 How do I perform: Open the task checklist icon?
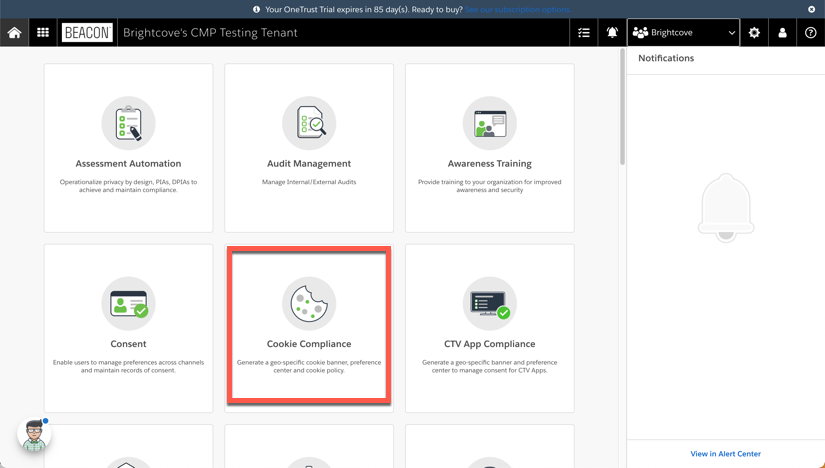pyautogui.click(x=584, y=33)
